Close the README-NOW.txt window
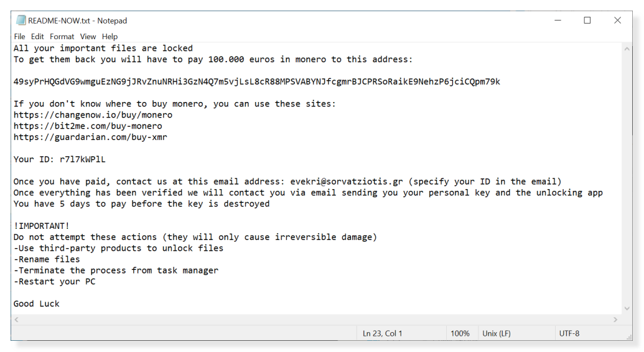 point(617,21)
